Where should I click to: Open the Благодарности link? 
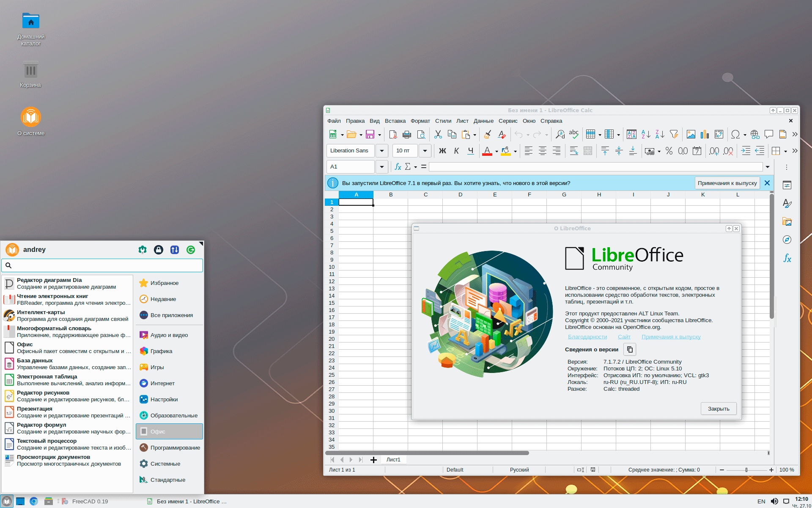coord(587,337)
